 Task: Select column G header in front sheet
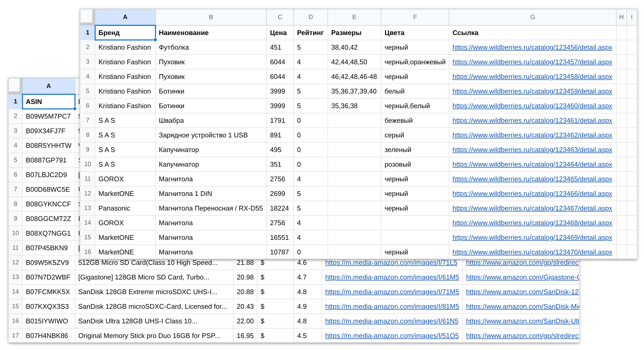coord(532,17)
